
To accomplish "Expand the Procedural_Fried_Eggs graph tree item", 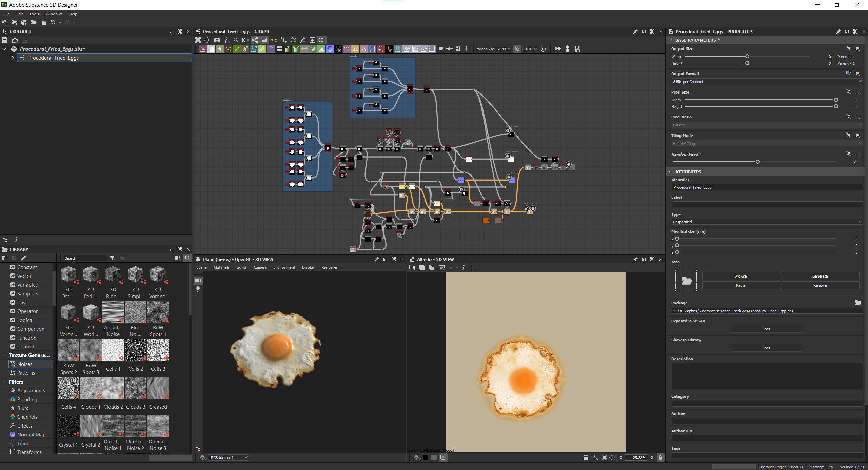I will [13, 58].
